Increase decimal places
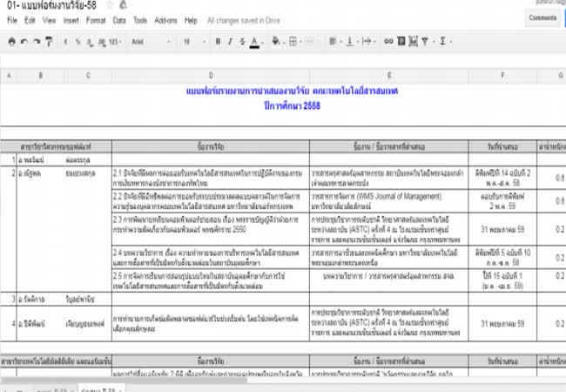 tap(102, 42)
